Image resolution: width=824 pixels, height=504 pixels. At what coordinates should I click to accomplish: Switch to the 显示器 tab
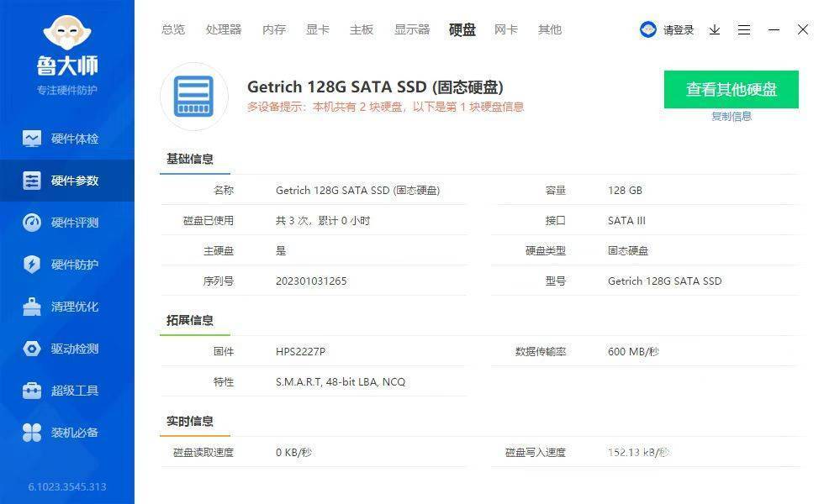click(x=412, y=29)
